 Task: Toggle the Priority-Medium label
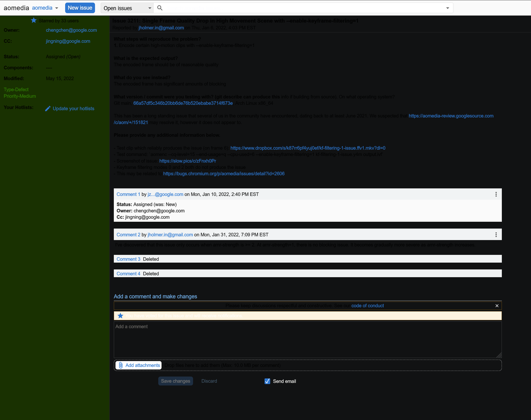(20, 96)
